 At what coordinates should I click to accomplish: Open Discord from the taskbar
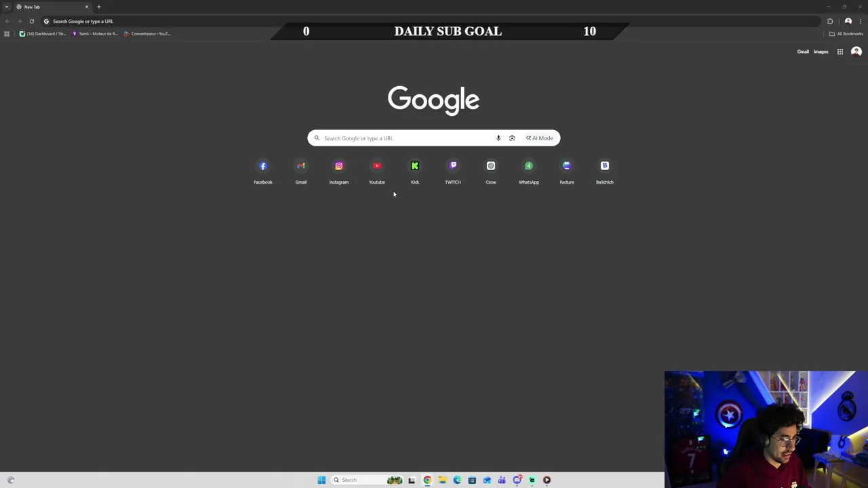(x=517, y=480)
